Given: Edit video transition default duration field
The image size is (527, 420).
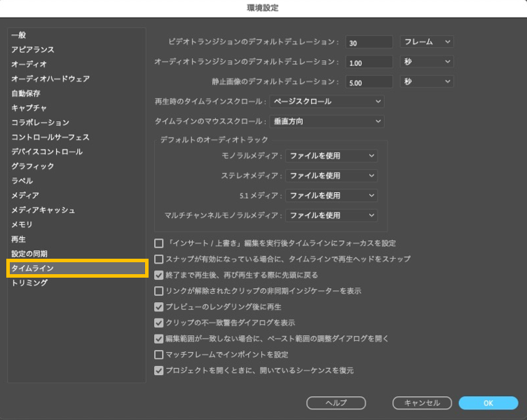Looking at the screenshot, I should (369, 42).
